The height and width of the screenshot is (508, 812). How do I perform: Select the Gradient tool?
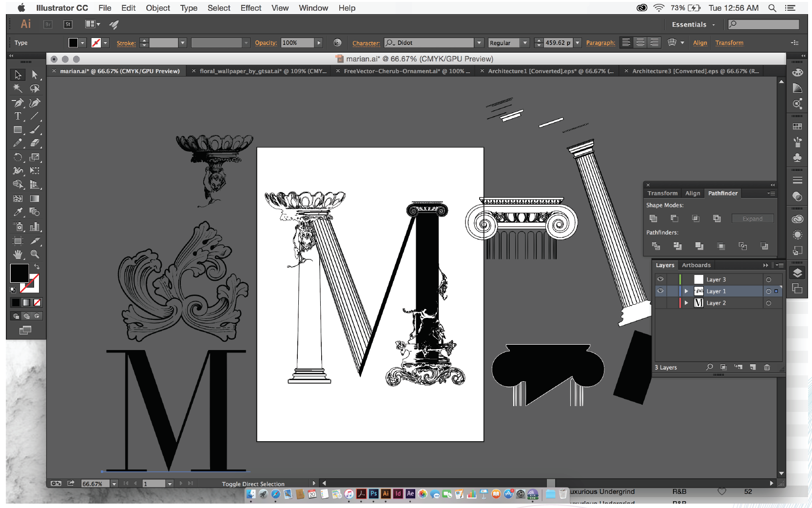[x=35, y=198]
